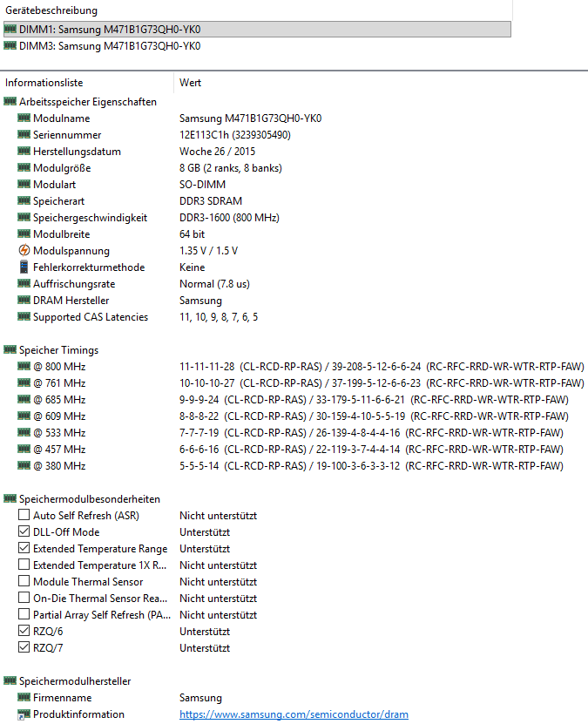The image size is (588, 724).
Task: Toggle the Auto Self Refresh (ASR) checkbox
Action: (24, 515)
